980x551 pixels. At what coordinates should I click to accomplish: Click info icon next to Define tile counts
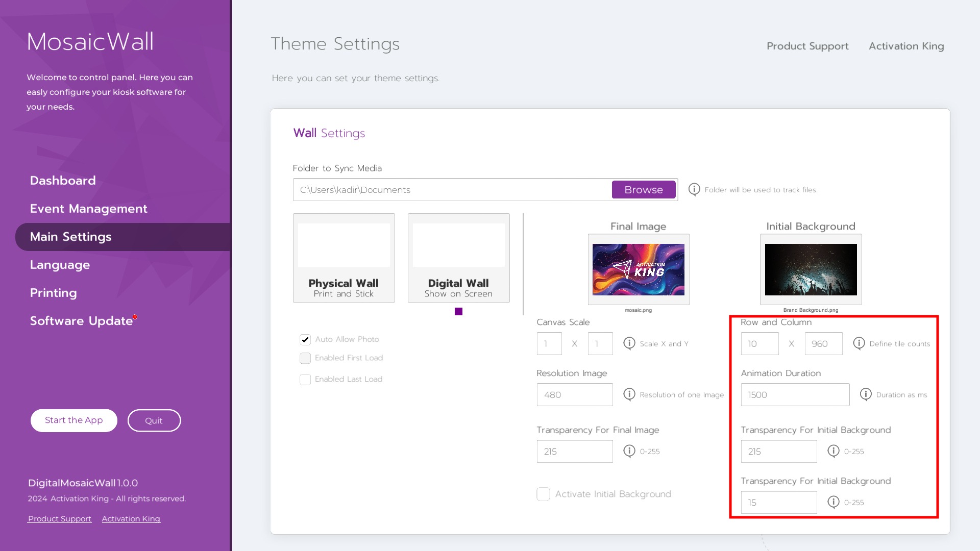(x=859, y=343)
